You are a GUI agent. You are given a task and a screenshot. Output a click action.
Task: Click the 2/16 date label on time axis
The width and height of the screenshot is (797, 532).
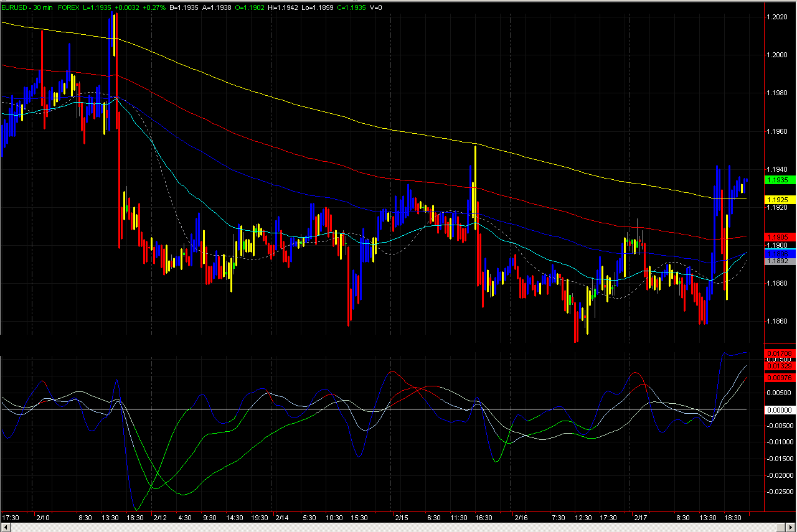pyautogui.click(x=521, y=518)
